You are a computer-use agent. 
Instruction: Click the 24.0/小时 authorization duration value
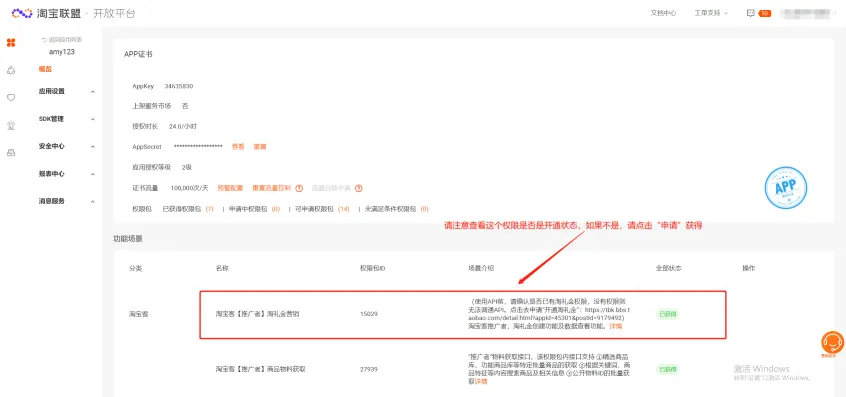pyautogui.click(x=183, y=126)
